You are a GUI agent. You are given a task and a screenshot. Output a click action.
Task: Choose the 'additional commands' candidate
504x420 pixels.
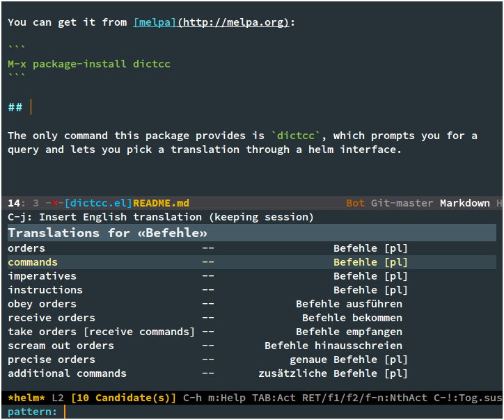252,373
